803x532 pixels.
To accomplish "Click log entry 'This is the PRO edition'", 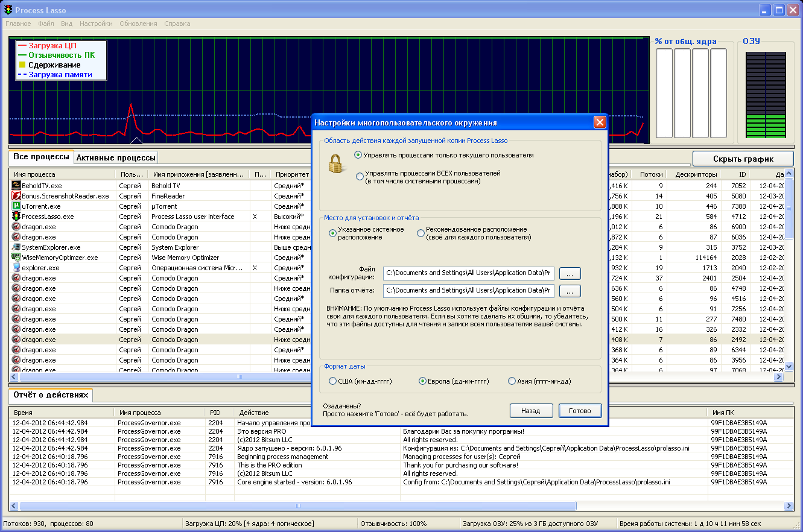I will click(x=270, y=465).
